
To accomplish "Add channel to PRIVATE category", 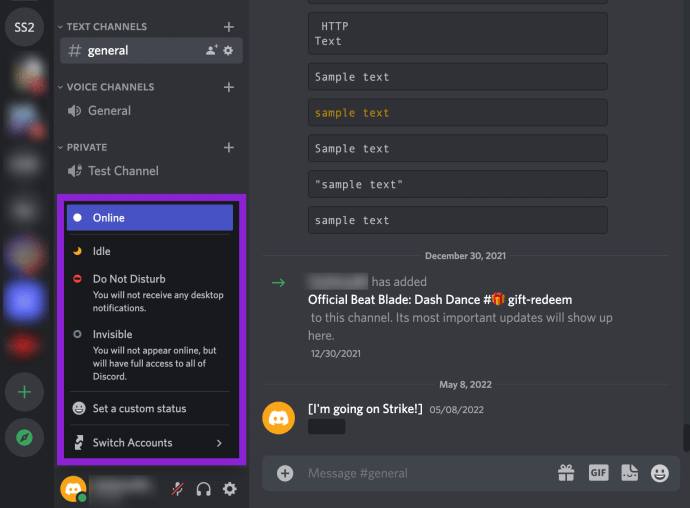I will [x=228, y=147].
